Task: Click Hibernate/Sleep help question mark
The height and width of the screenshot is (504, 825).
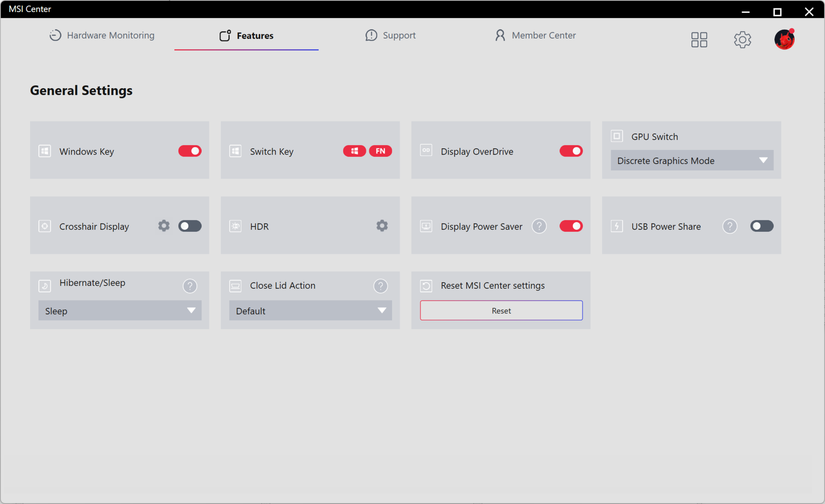Action: [189, 286]
